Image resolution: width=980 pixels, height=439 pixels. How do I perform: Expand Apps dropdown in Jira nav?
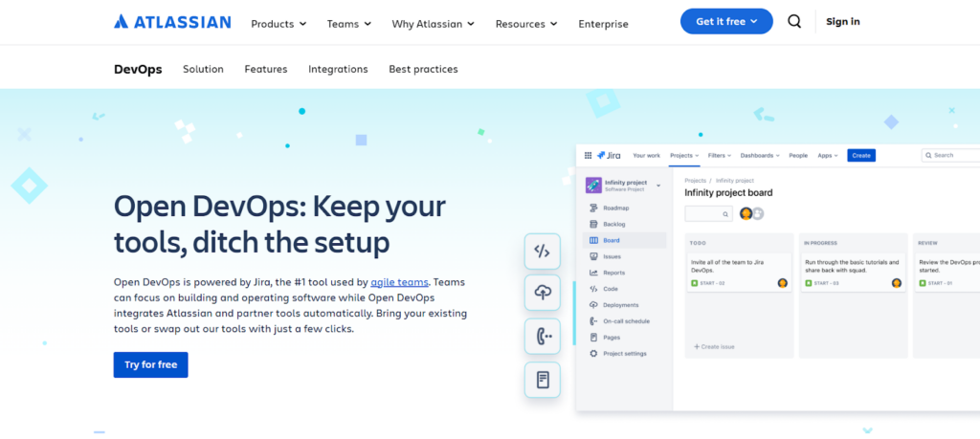pos(828,156)
